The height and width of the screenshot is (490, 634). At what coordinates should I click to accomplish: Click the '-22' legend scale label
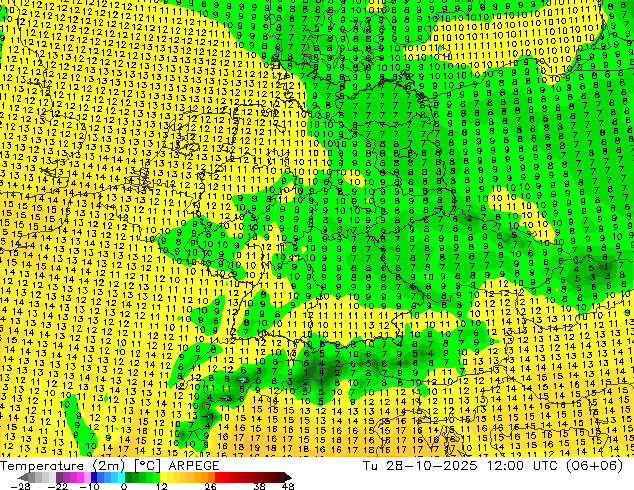[57, 486]
